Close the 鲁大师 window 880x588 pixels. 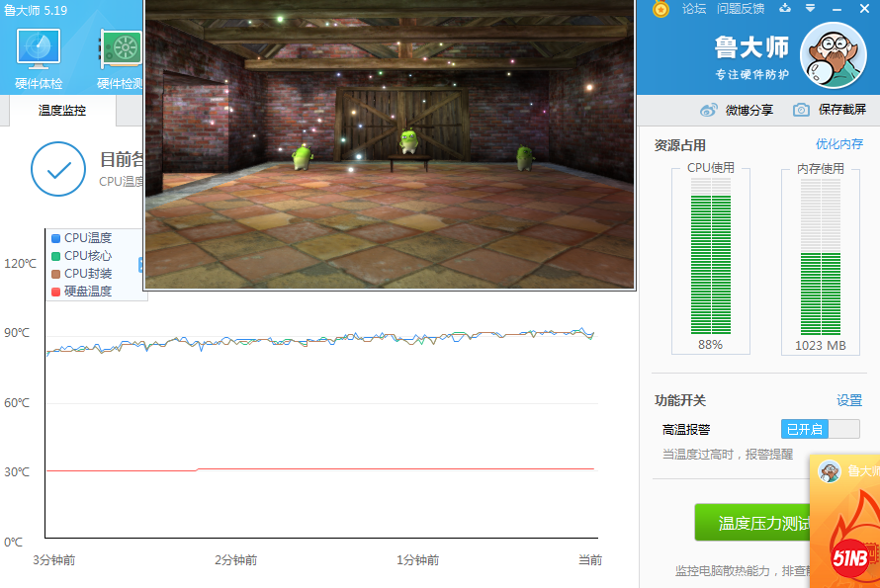coord(864,9)
